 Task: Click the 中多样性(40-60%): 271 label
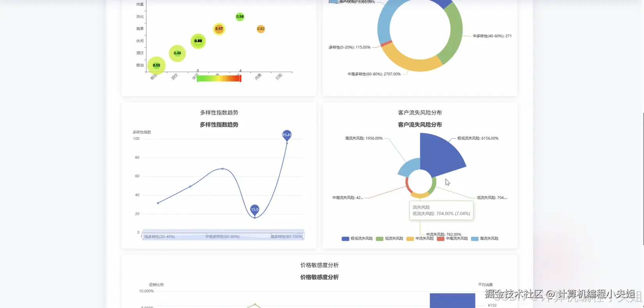[492, 36]
